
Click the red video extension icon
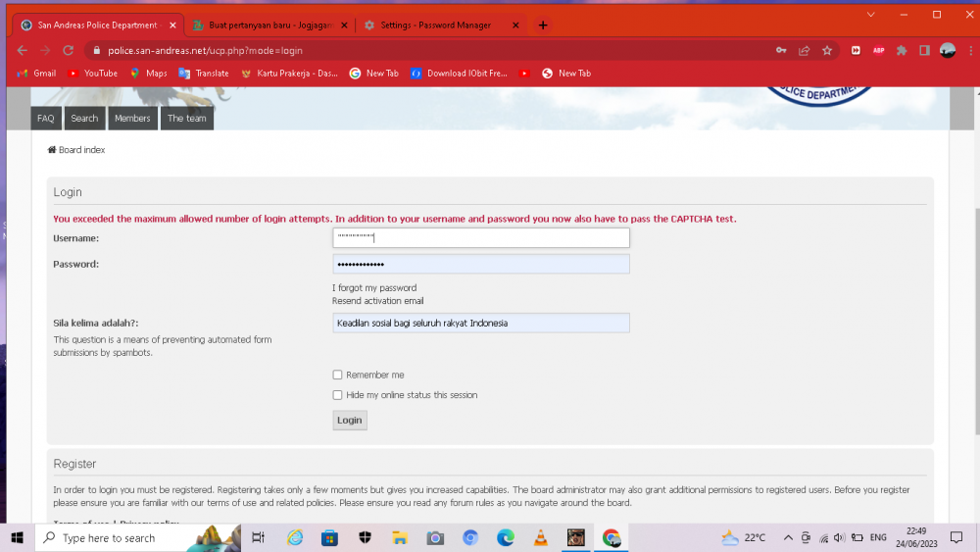tap(856, 51)
